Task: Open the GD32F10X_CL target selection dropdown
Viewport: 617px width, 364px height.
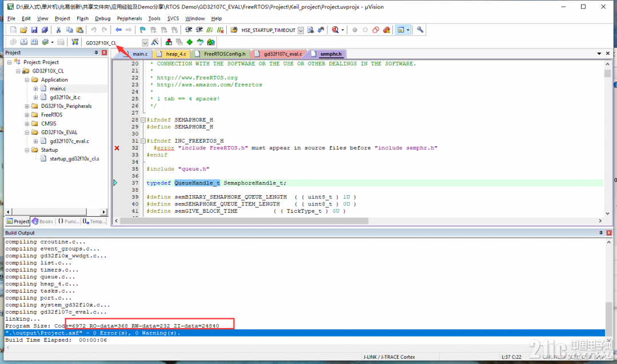Action: coord(145,42)
